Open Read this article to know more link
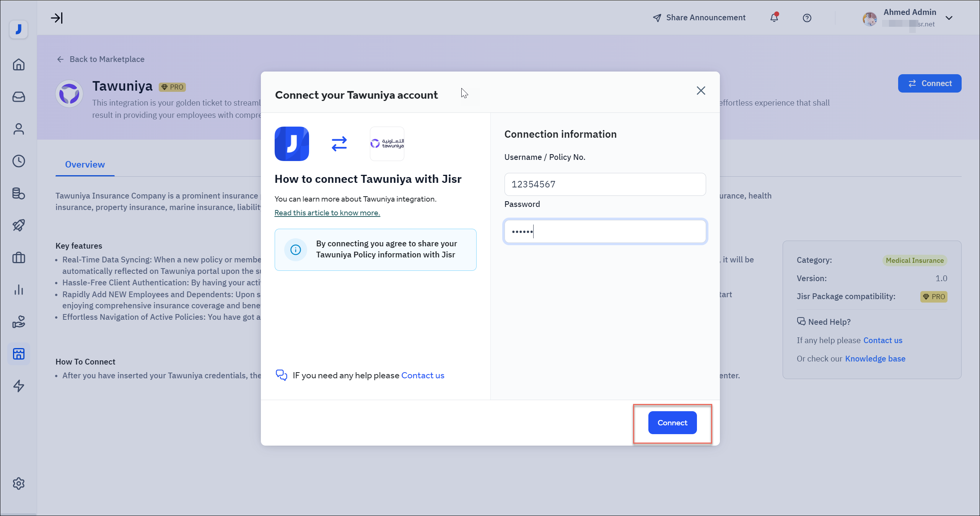The image size is (980, 516). tap(327, 213)
